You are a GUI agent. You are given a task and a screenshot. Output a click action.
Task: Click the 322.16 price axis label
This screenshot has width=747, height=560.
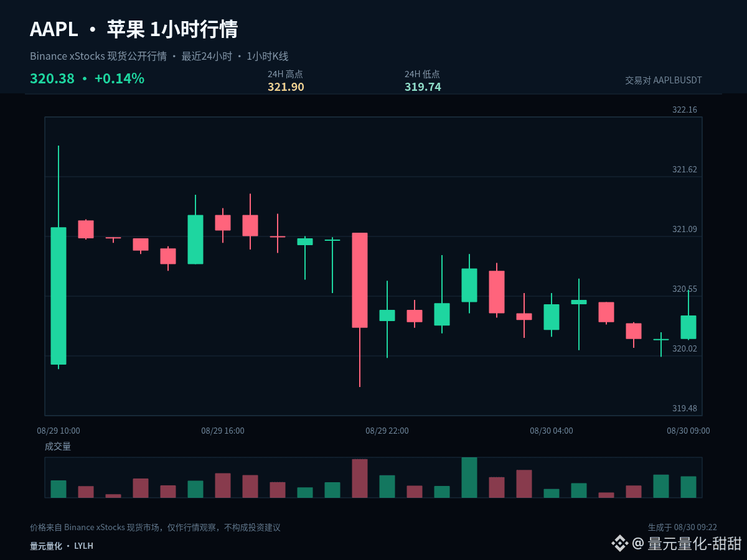[x=685, y=110]
